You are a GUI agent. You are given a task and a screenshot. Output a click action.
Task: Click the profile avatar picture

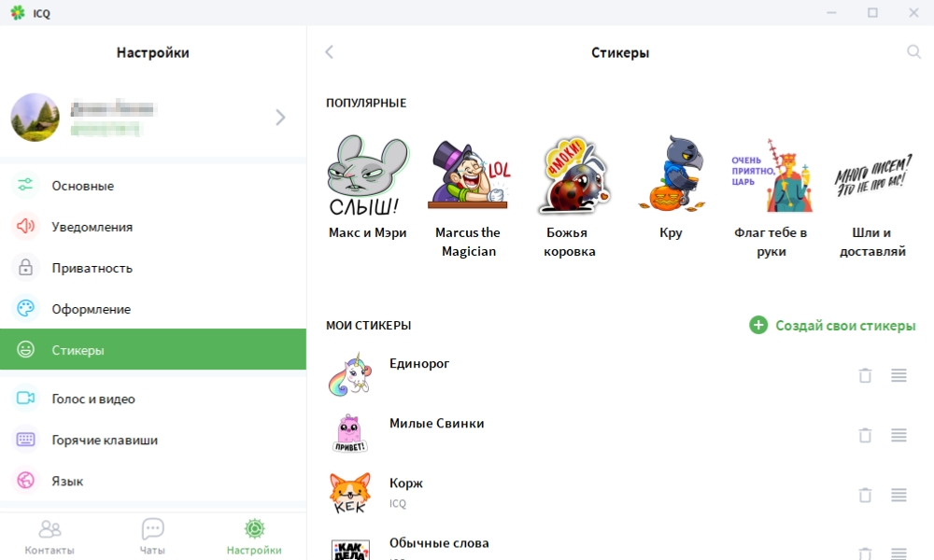(x=35, y=118)
